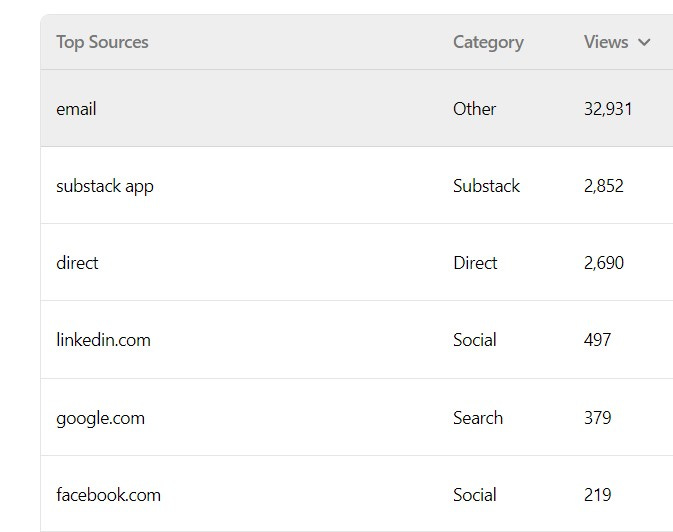Open the substack app source
The width and height of the screenshot is (673, 532).
coord(105,186)
